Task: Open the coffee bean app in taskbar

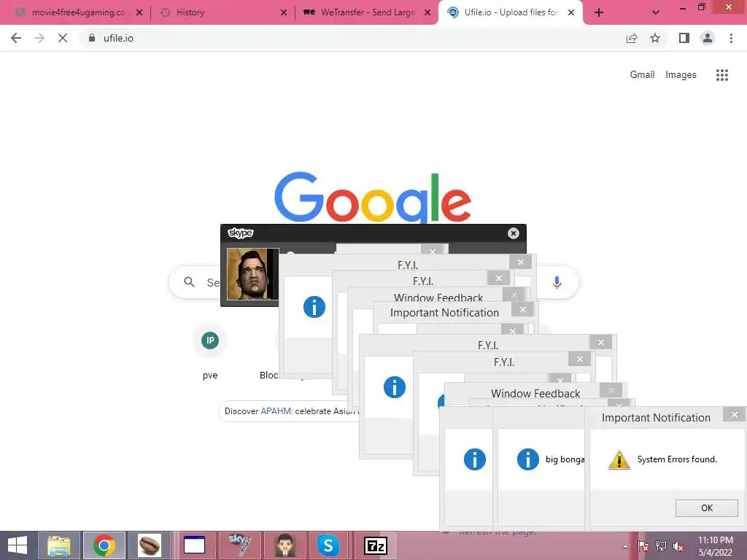Action: [x=150, y=545]
